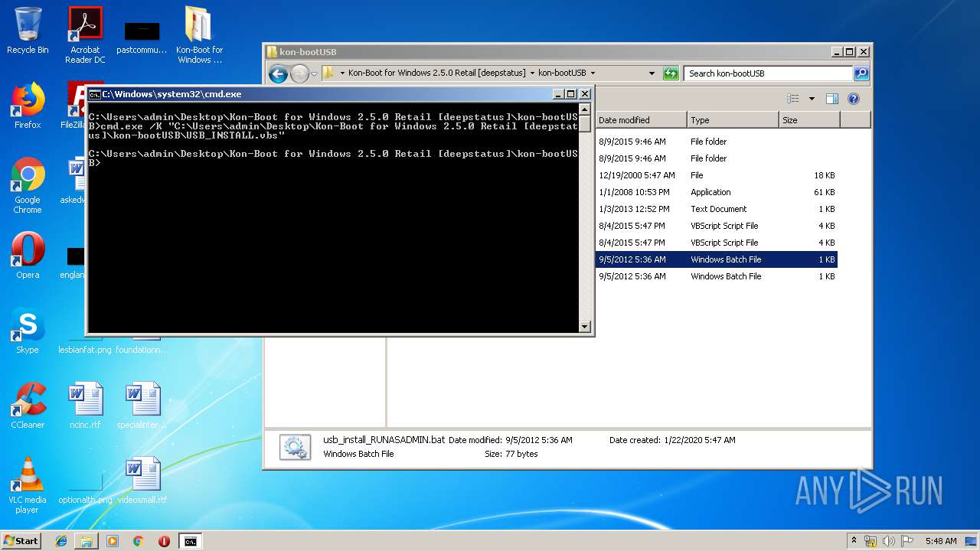The width and height of the screenshot is (980, 551).
Task: Open the cmd.exe window system menu icon
Action: 95,94
